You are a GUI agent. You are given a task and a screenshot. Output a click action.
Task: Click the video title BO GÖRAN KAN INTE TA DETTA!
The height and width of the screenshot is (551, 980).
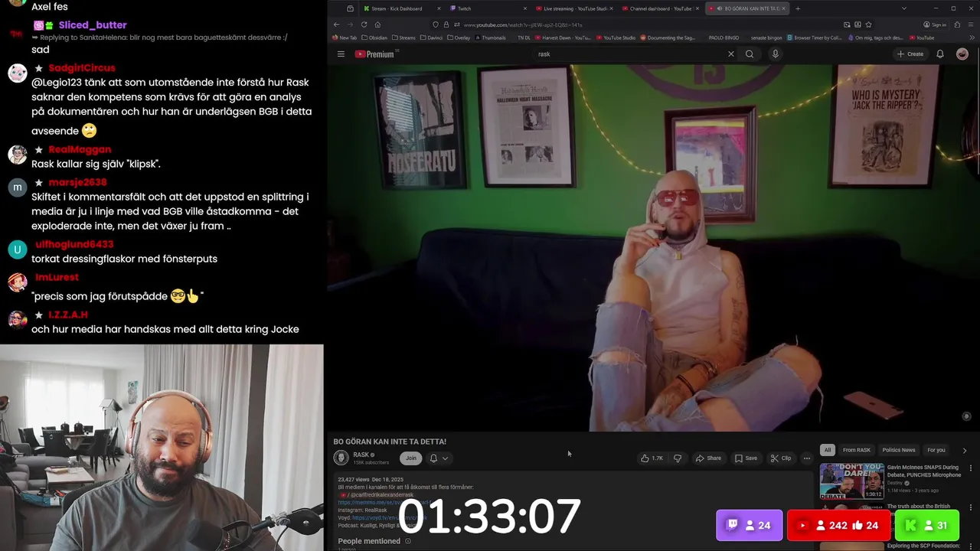(390, 442)
